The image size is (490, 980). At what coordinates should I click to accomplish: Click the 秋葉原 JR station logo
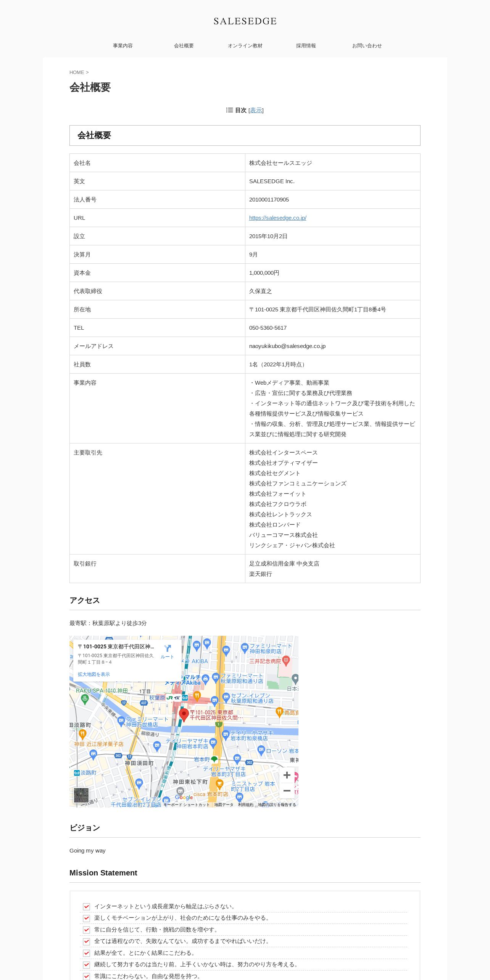coord(170,698)
